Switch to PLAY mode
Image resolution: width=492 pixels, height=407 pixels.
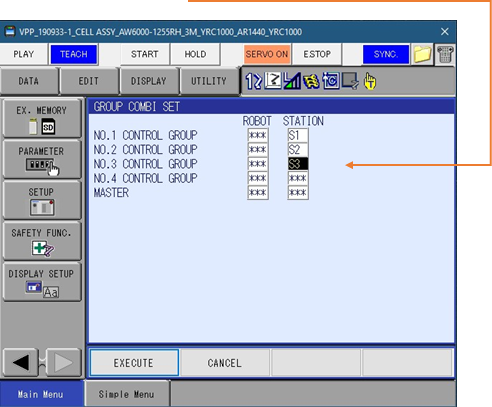click(x=24, y=54)
